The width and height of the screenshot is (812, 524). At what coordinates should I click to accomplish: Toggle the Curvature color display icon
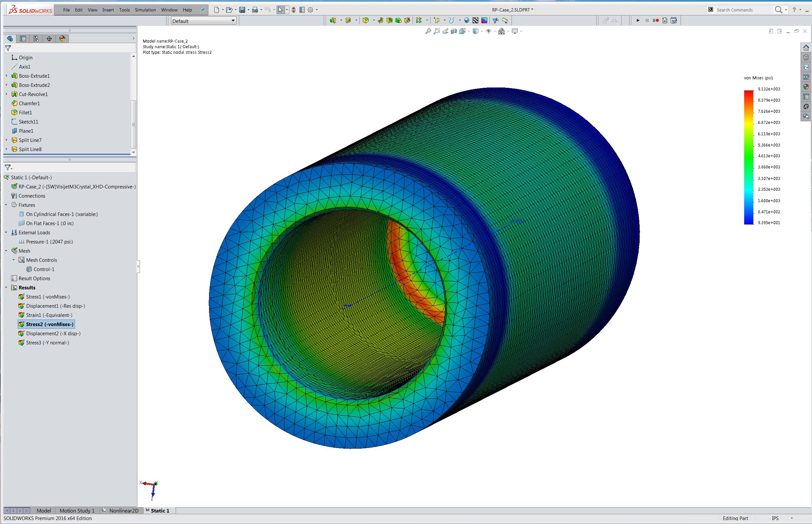484,20
